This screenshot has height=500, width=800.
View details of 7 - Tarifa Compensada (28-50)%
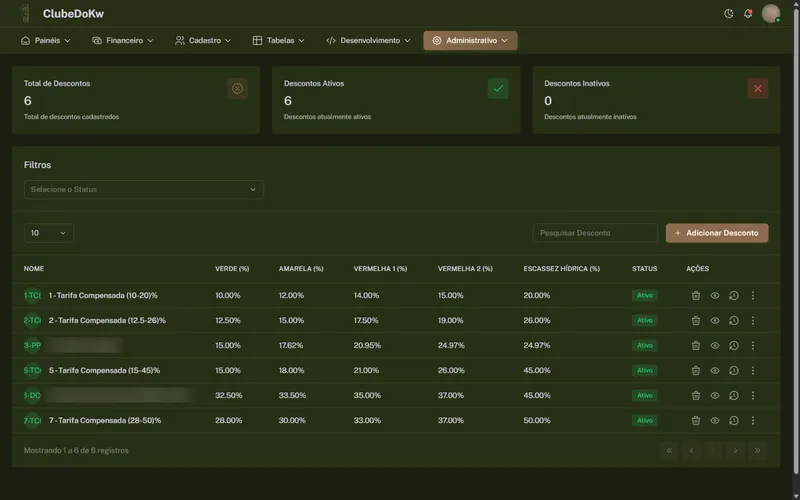click(x=715, y=420)
